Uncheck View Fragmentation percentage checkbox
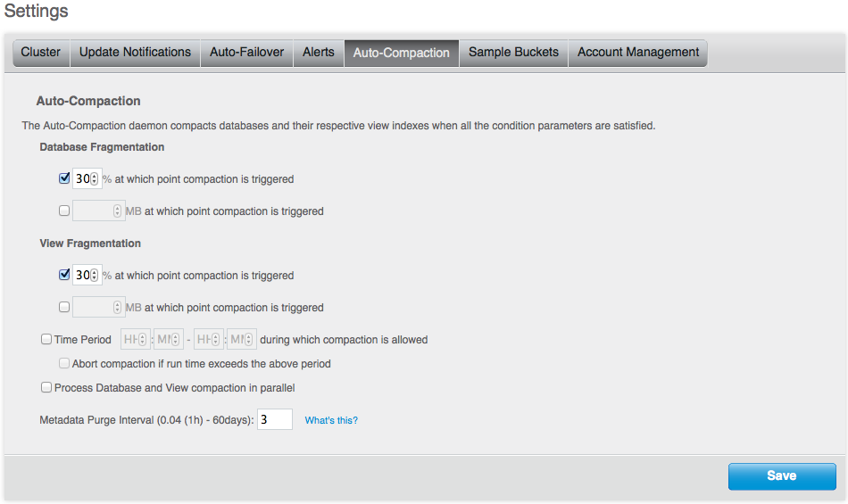848x504 pixels. tap(64, 275)
